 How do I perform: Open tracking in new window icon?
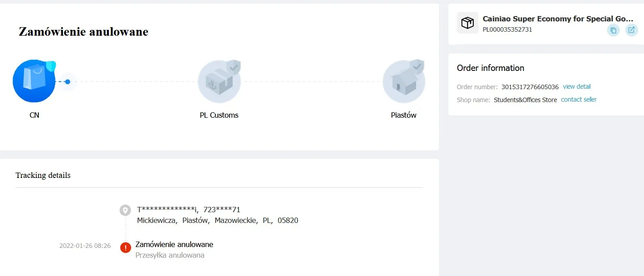631,30
